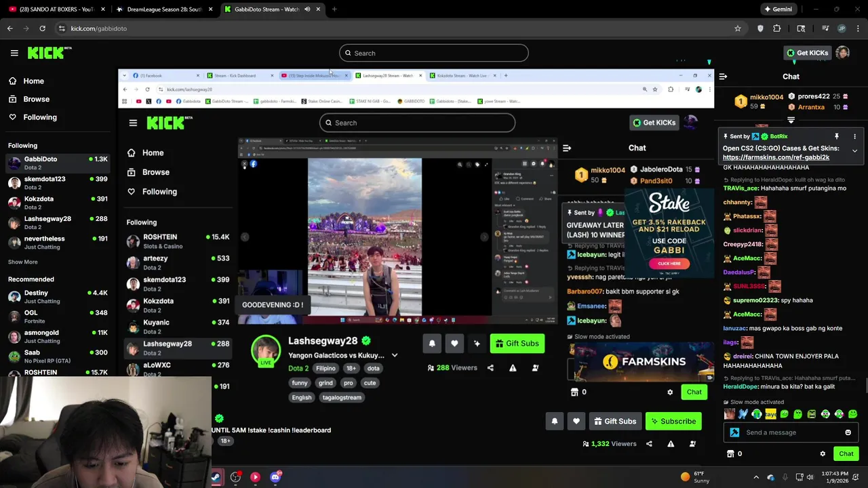This screenshot has width=868, height=488.
Task: Open Chrome three-dot menu
Action: [858, 28]
